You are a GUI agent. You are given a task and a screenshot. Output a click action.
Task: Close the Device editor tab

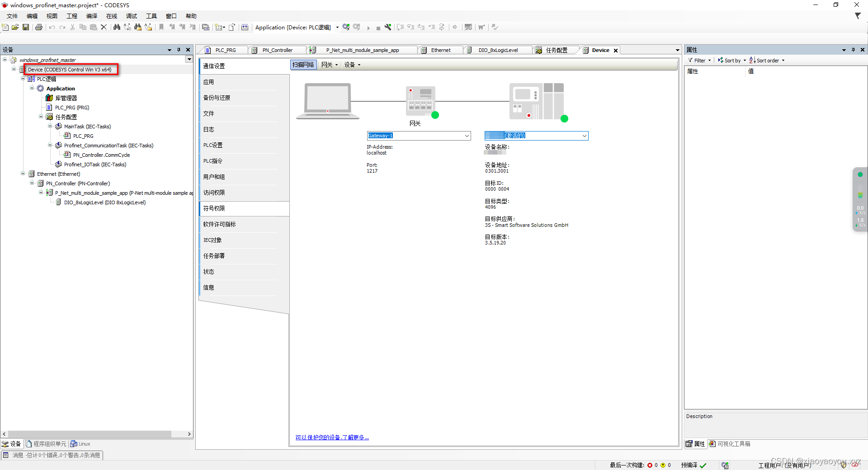[616, 51]
